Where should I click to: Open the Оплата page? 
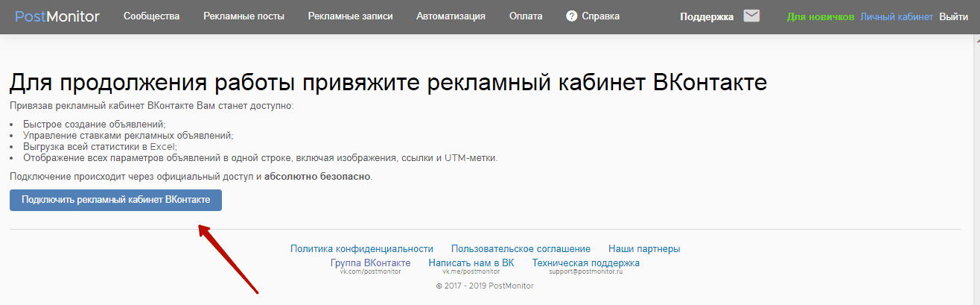tap(526, 16)
